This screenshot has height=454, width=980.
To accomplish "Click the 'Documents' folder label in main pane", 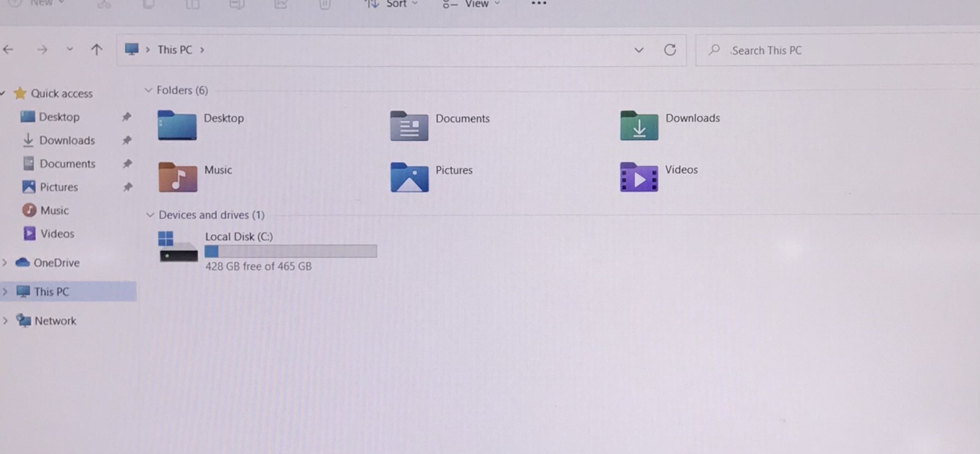I will (462, 118).
